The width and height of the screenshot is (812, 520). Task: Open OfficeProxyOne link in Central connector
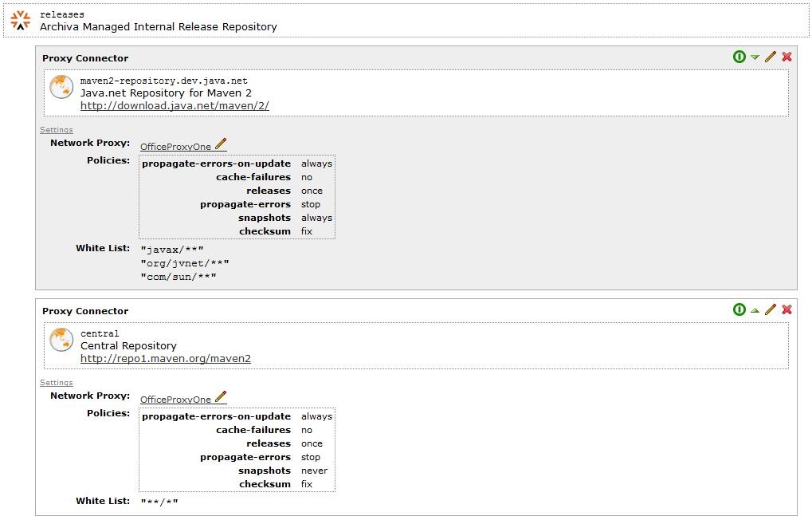(x=175, y=400)
